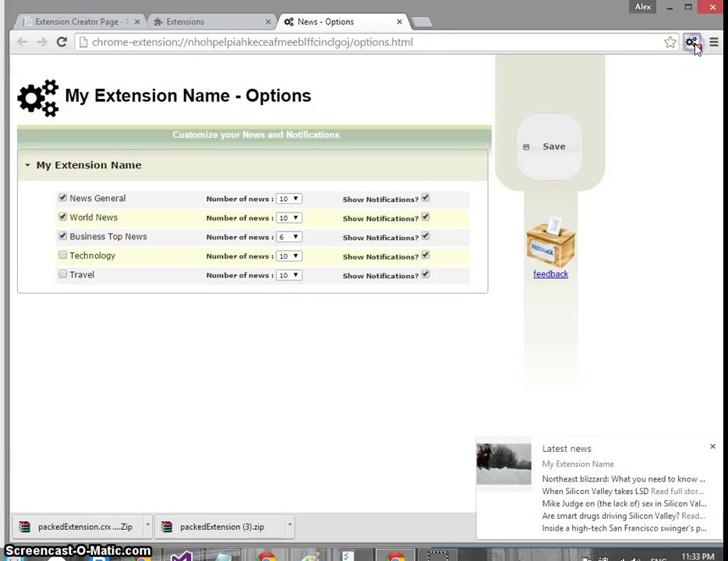Open the feedback link

[550, 273]
